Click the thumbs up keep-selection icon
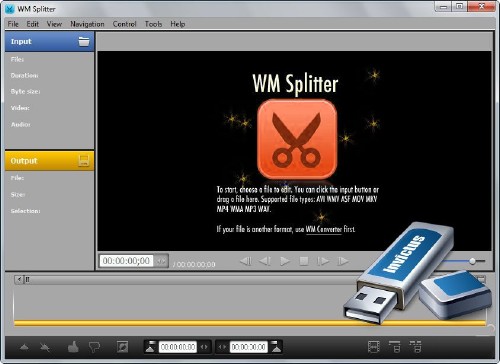This screenshot has height=364, width=500. pyautogui.click(x=73, y=347)
